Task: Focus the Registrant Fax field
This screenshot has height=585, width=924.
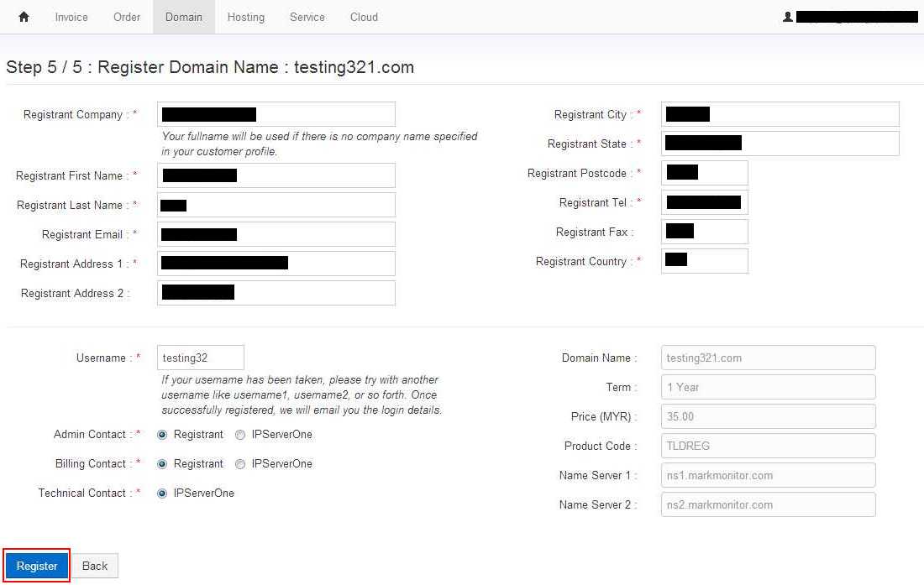Action: (x=705, y=232)
